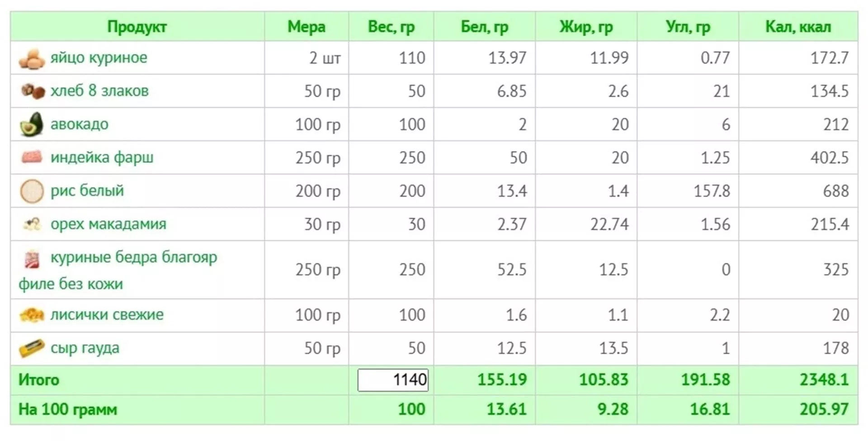Open the лисички свежие link
This screenshot has width=868, height=441.
[x=107, y=314]
